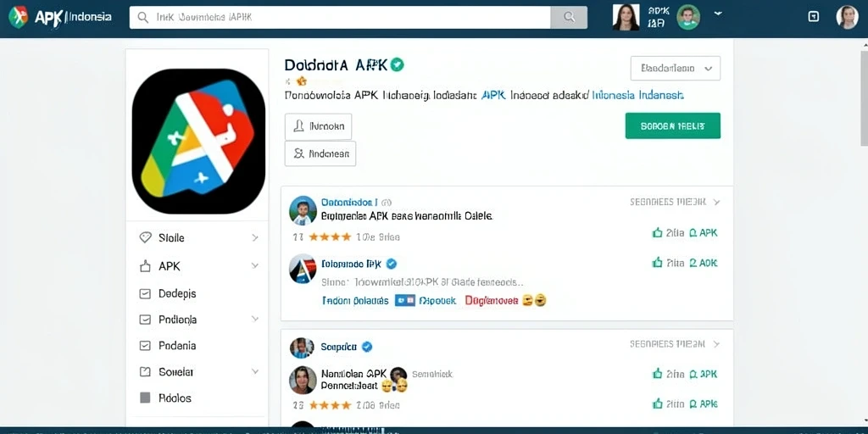Click the heart tag icon beside Slolle
Image resolution: width=868 pixels, height=434 pixels.
point(145,238)
